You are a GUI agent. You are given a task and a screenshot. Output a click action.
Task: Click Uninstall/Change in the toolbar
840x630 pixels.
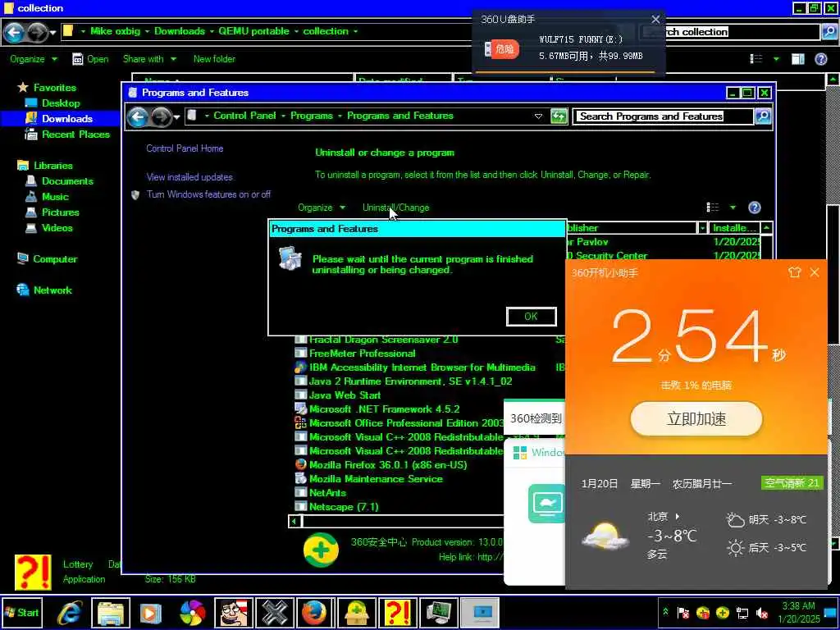point(396,208)
